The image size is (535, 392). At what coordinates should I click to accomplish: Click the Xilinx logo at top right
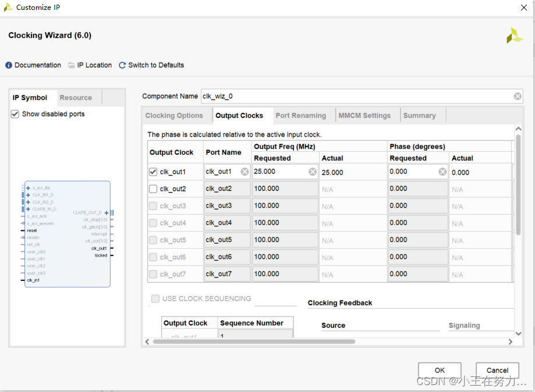point(515,36)
